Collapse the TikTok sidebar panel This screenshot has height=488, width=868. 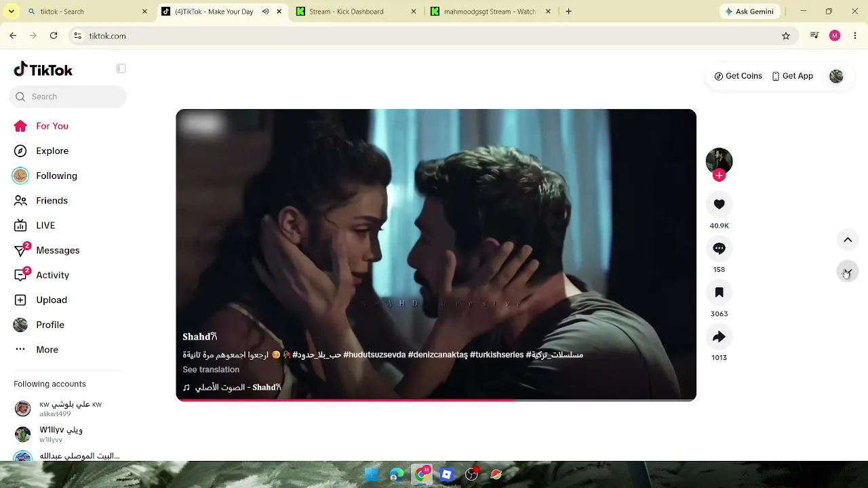click(121, 68)
